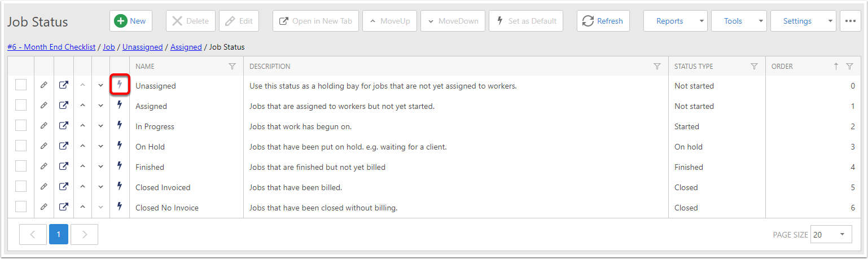Viewport: 868px width, 259px height.
Task: Click the Refresh button
Action: [x=603, y=21]
